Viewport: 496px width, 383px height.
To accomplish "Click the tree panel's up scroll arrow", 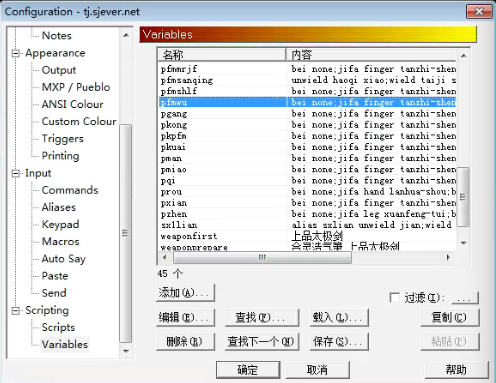I will click(x=126, y=35).
